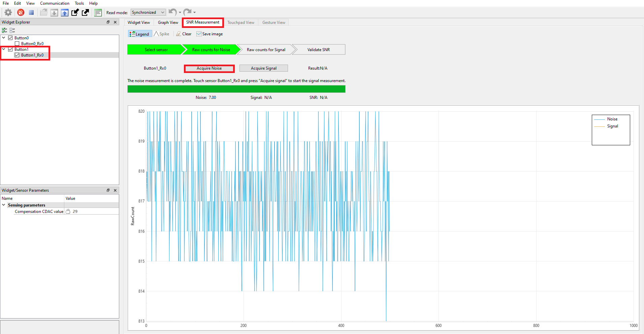Click the green Logging document icon

[x=98, y=12]
